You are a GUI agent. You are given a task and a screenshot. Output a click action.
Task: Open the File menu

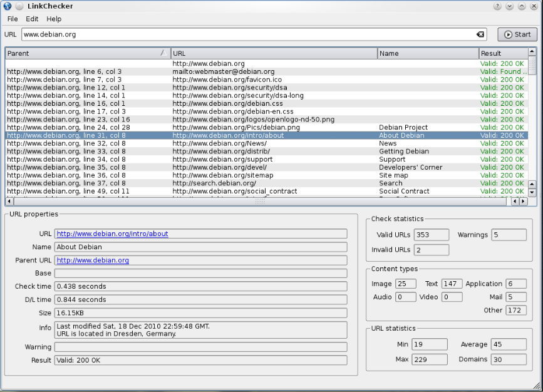coord(12,19)
